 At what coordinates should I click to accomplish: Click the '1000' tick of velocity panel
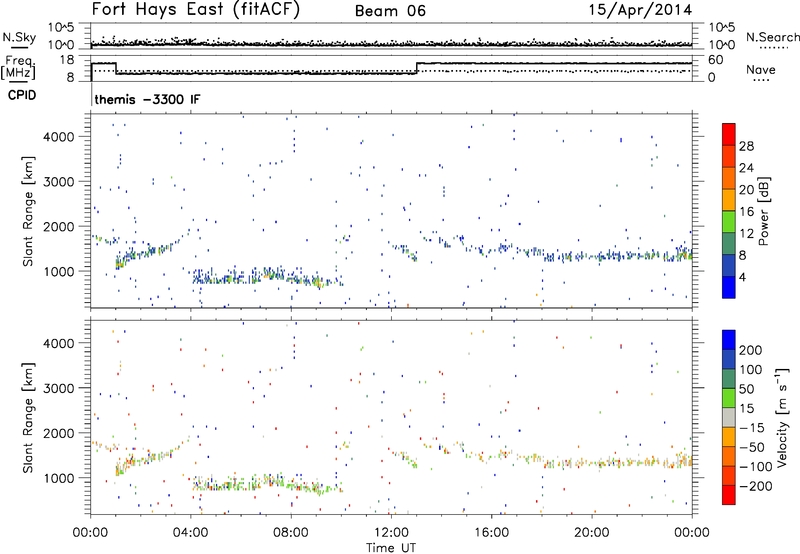coord(58,478)
